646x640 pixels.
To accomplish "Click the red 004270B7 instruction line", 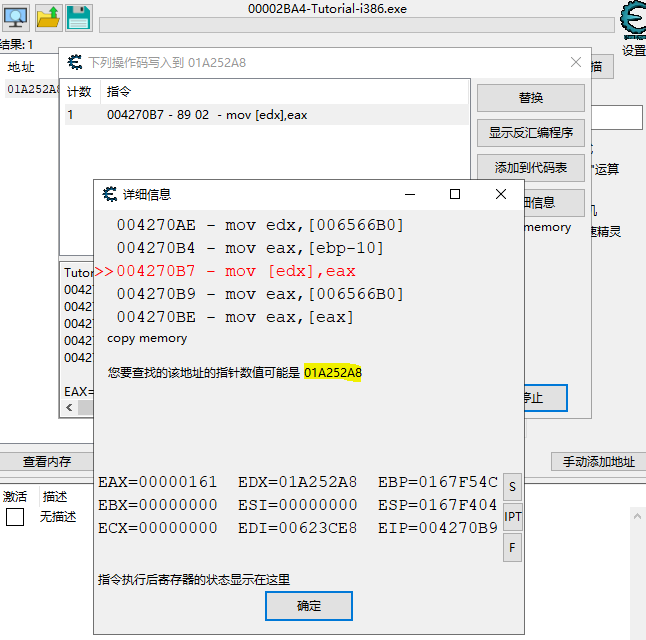I will pyautogui.click(x=236, y=271).
